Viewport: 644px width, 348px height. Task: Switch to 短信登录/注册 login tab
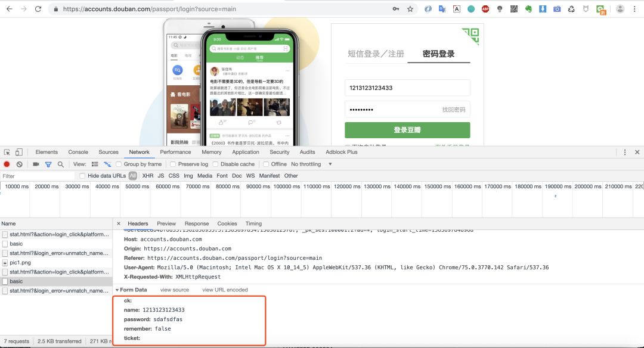376,54
